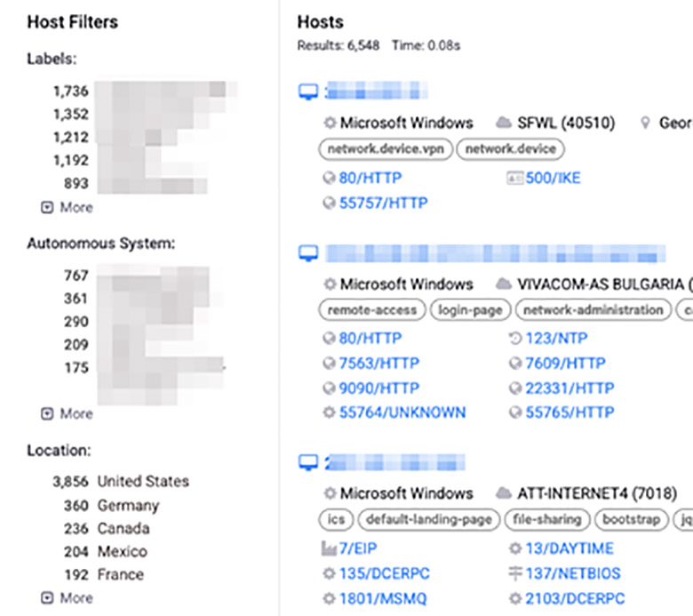Click the remote-access label tag

(x=371, y=310)
